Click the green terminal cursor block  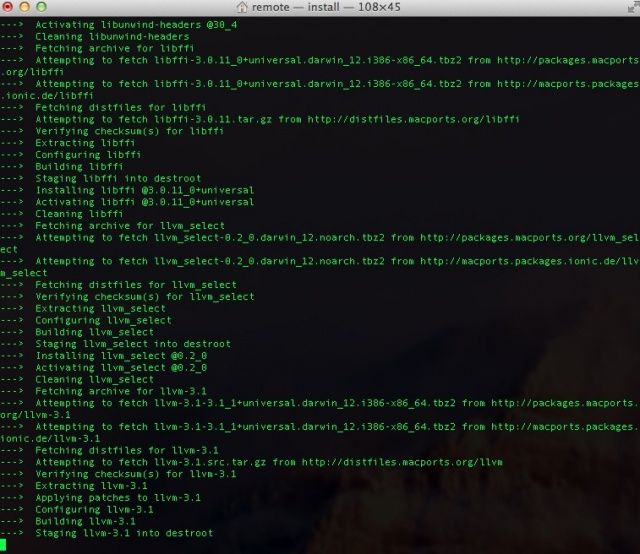[3, 545]
